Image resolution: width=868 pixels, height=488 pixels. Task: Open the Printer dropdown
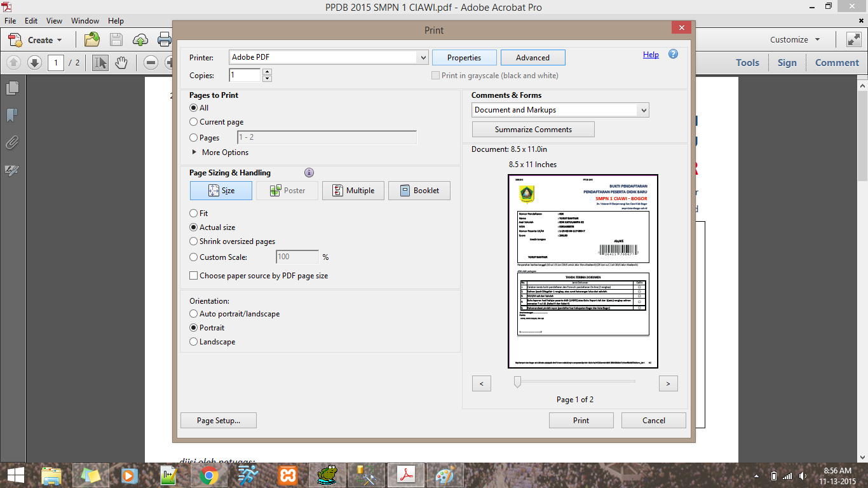(x=423, y=57)
